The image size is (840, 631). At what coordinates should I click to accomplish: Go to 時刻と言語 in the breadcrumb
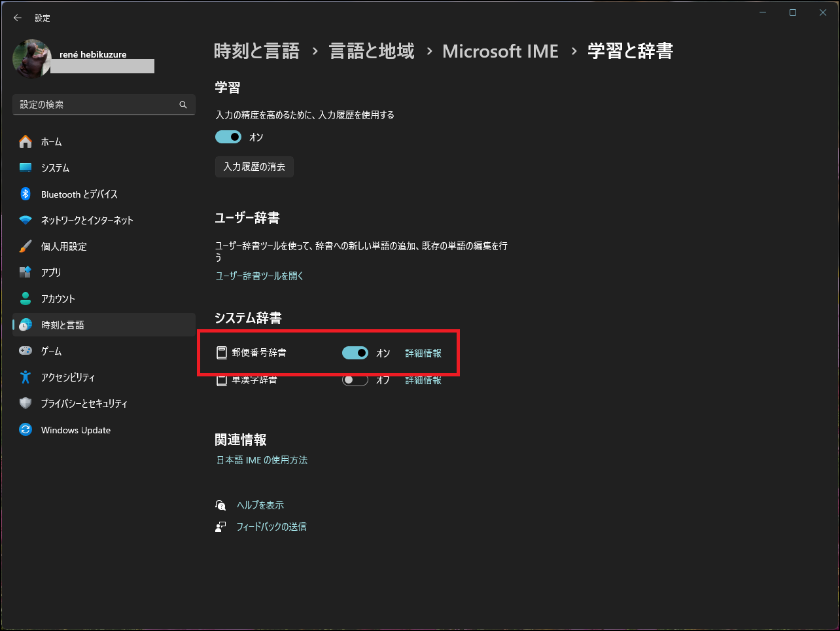coord(256,51)
